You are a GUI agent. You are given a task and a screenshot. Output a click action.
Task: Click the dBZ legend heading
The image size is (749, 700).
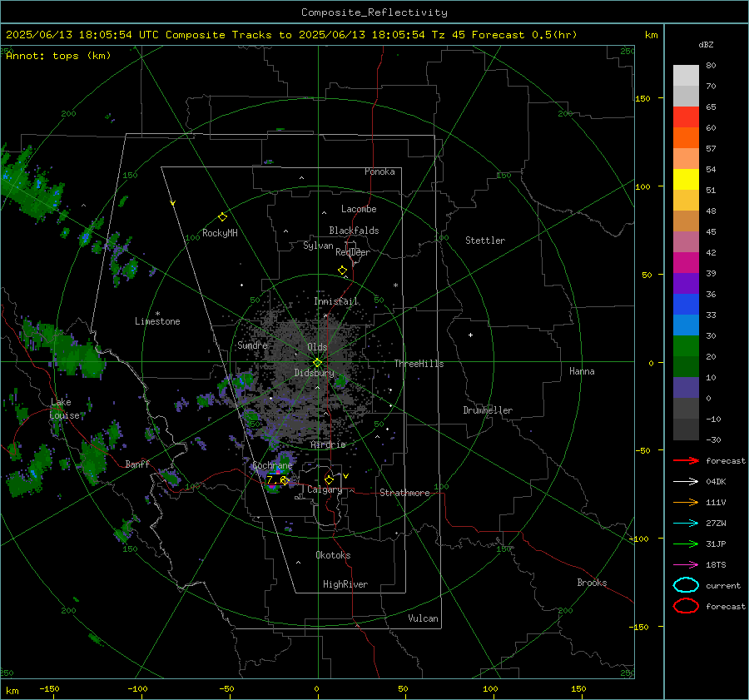click(x=706, y=45)
